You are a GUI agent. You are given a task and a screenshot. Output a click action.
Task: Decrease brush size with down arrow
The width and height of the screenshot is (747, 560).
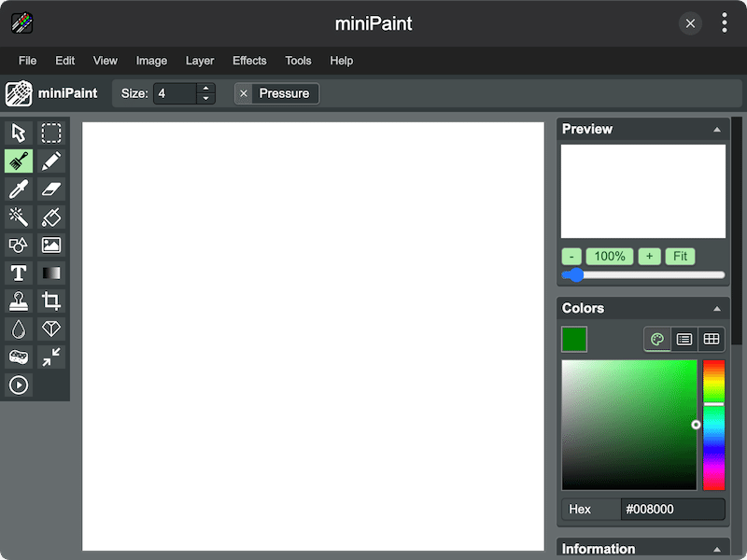205,99
